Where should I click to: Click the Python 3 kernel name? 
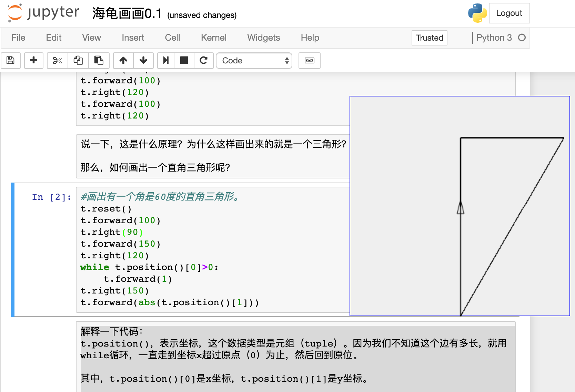[x=494, y=38]
